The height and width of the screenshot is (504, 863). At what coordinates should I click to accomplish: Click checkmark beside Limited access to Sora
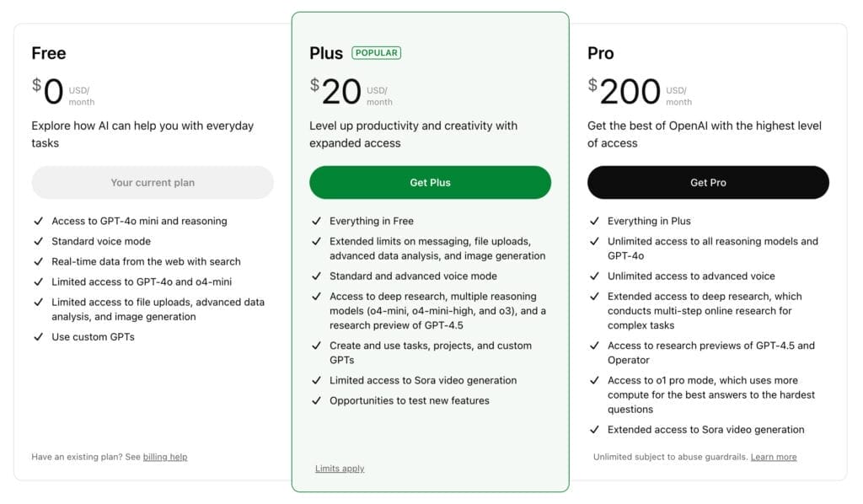click(x=317, y=380)
